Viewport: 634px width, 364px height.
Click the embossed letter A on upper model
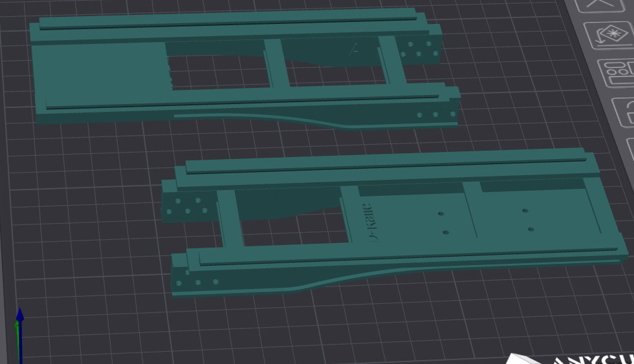(353, 50)
